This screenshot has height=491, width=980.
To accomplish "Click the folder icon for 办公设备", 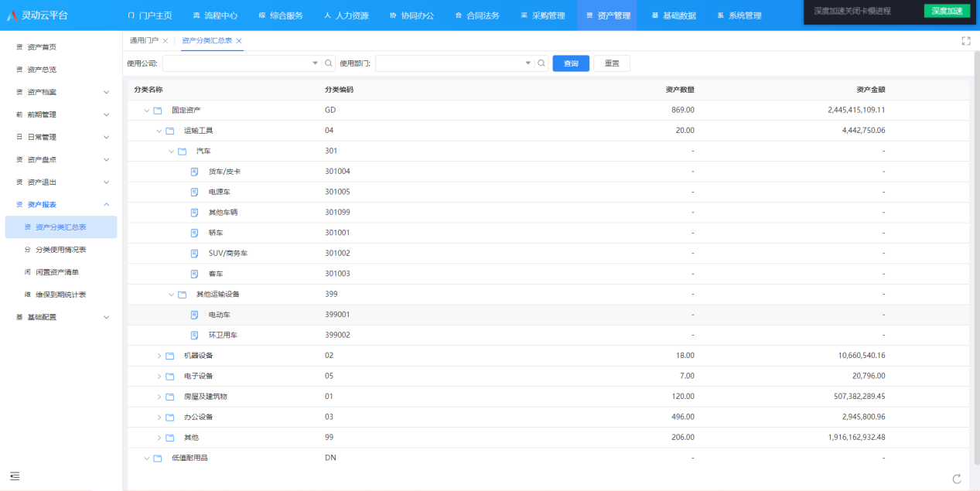I will click(170, 418).
